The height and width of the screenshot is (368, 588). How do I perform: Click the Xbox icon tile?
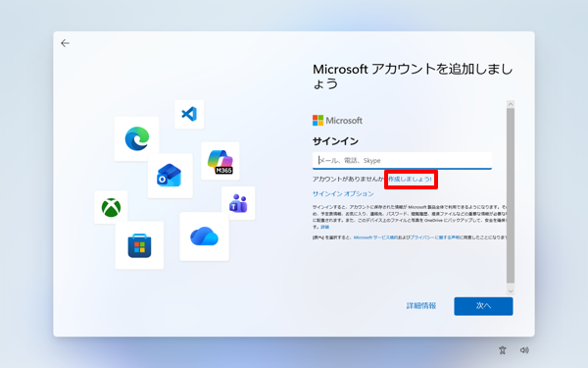[x=111, y=207]
